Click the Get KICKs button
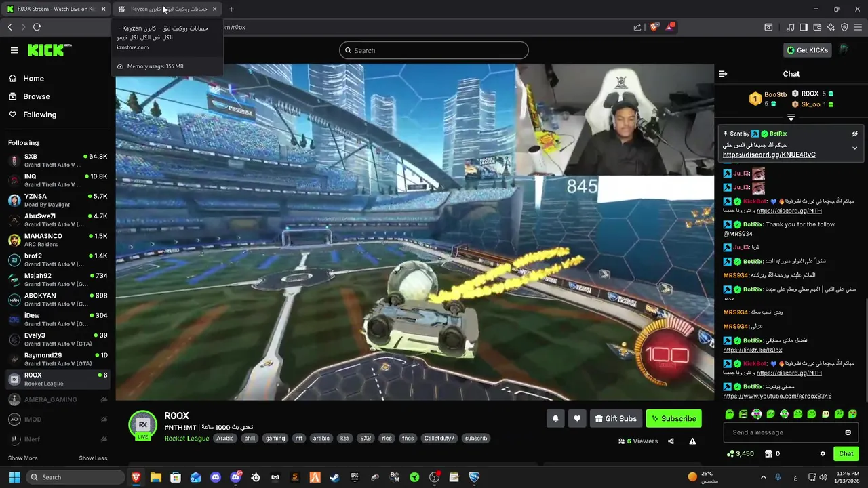This screenshot has width=868, height=488. click(808, 50)
